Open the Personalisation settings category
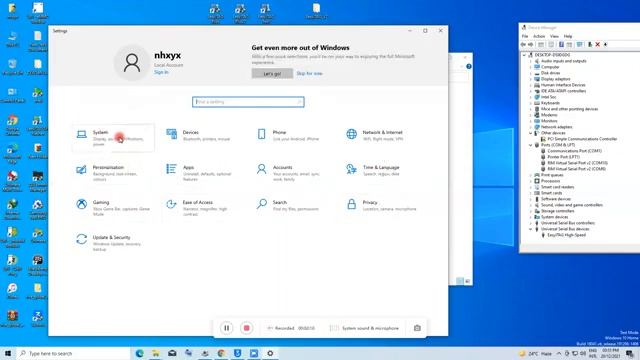The width and height of the screenshot is (640, 360). (113, 173)
